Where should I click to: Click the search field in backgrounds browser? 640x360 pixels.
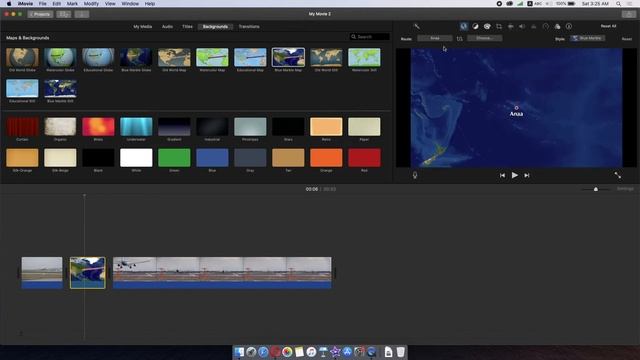point(369,37)
